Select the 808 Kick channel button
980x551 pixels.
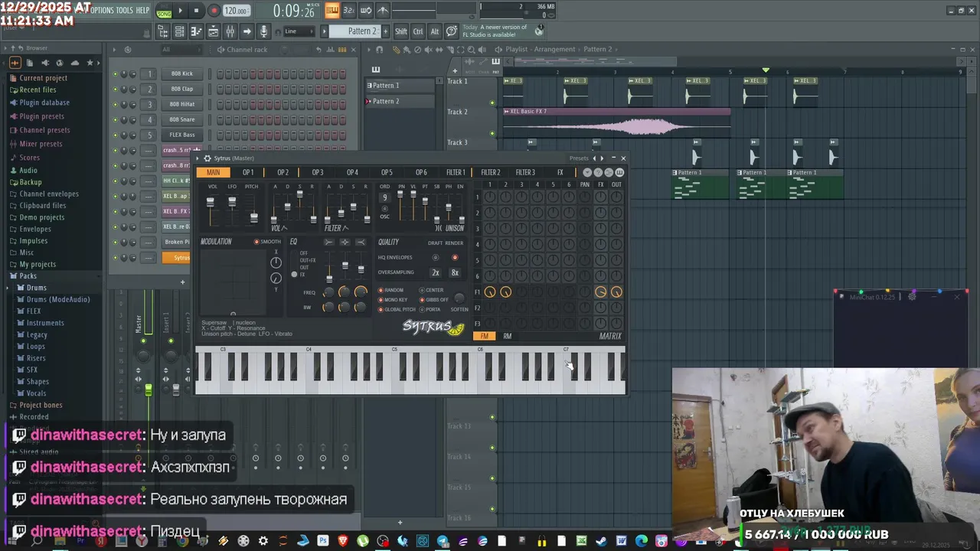[182, 73]
